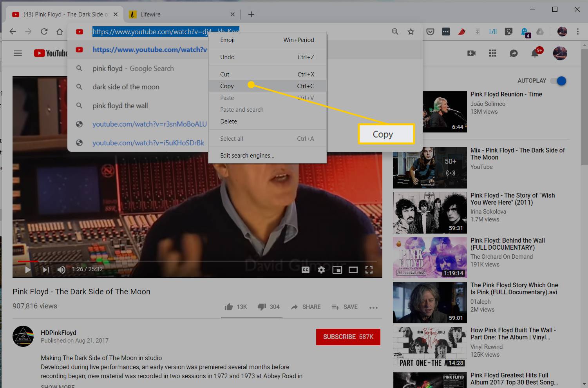
Task: Click the browser reload icon
Action: click(44, 32)
